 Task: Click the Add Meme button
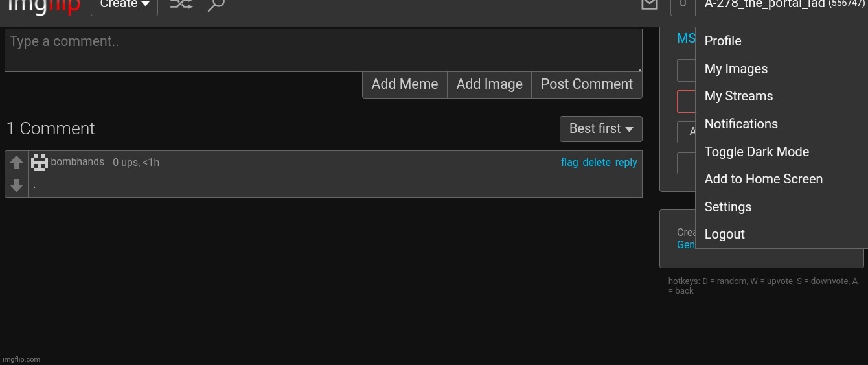pos(404,84)
